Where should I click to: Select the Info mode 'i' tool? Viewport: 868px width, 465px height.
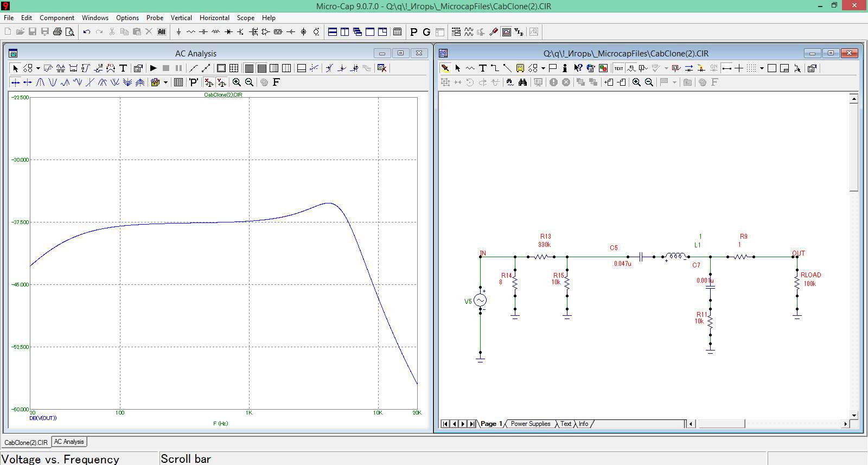click(565, 68)
